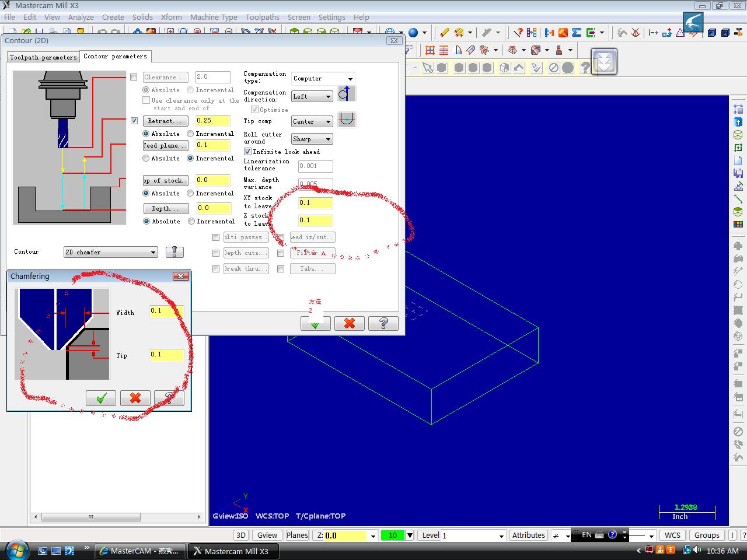Click the Feed plane button

pyautogui.click(x=166, y=145)
